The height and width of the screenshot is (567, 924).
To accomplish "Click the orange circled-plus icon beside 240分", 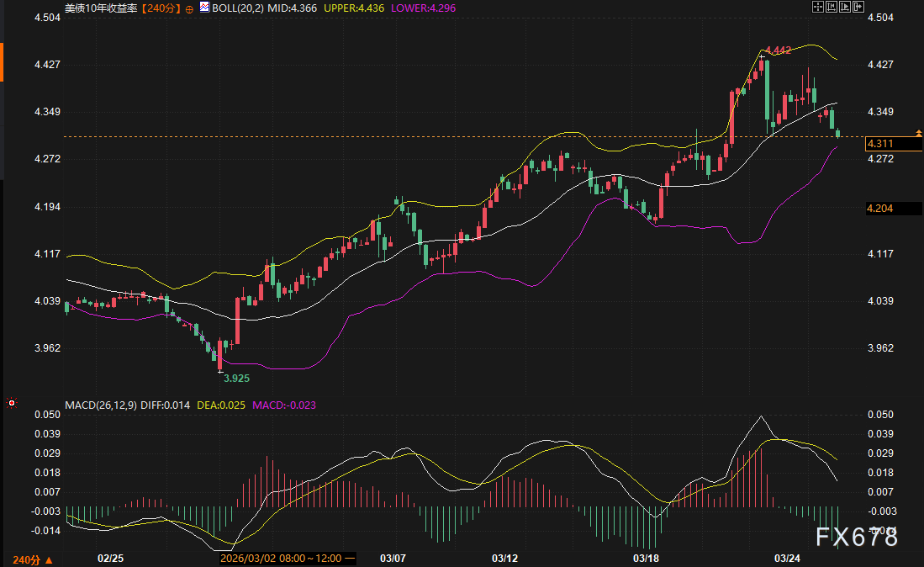I will (x=188, y=8).
